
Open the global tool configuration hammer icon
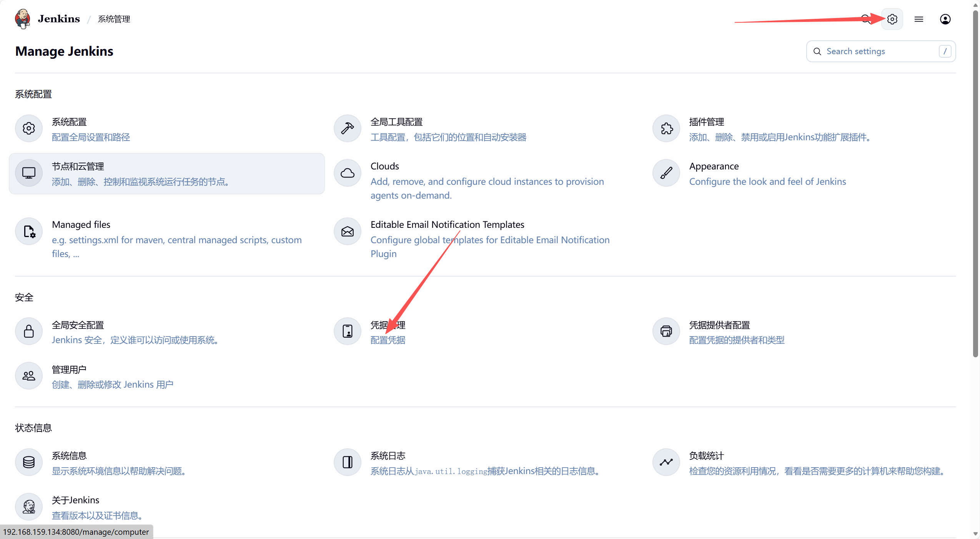point(347,128)
